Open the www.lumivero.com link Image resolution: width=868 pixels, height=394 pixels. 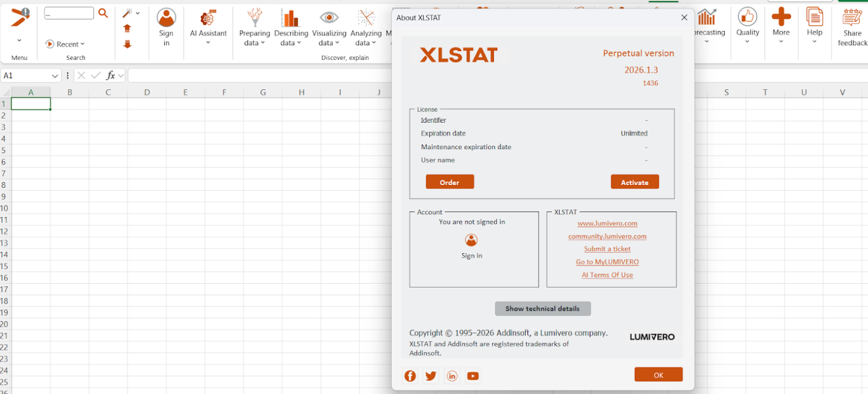(607, 223)
